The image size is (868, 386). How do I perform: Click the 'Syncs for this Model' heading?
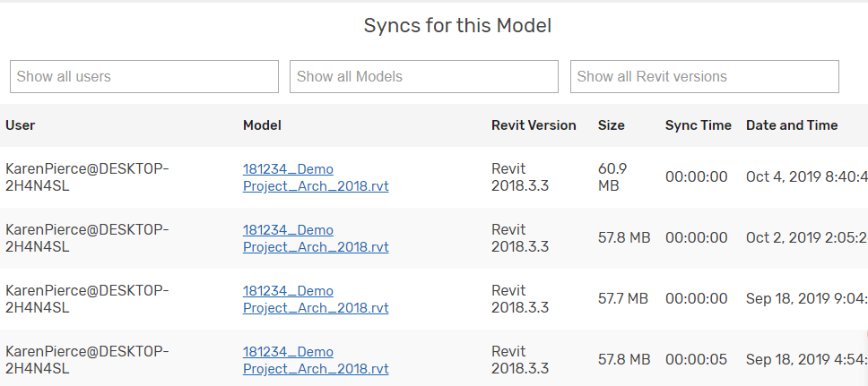pos(457,26)
